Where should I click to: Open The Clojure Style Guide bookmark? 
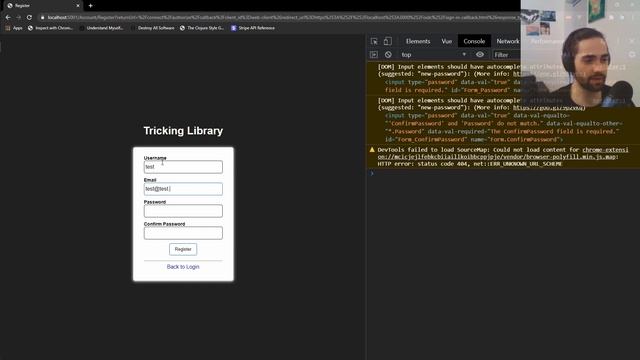pos(202,28)
